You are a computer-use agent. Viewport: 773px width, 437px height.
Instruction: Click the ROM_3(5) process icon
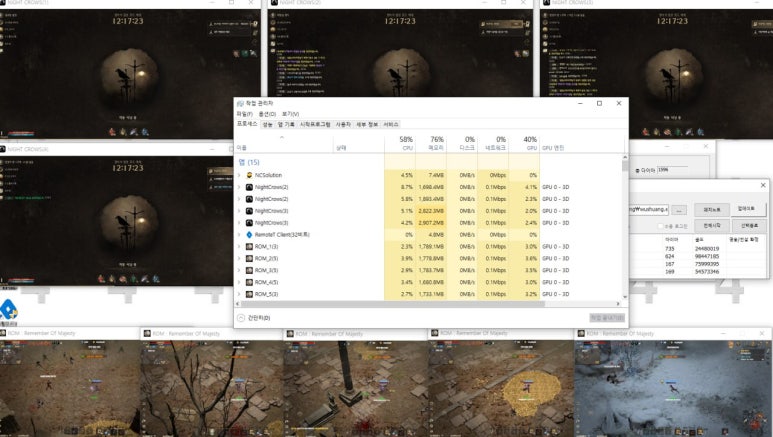click(249, 270)
